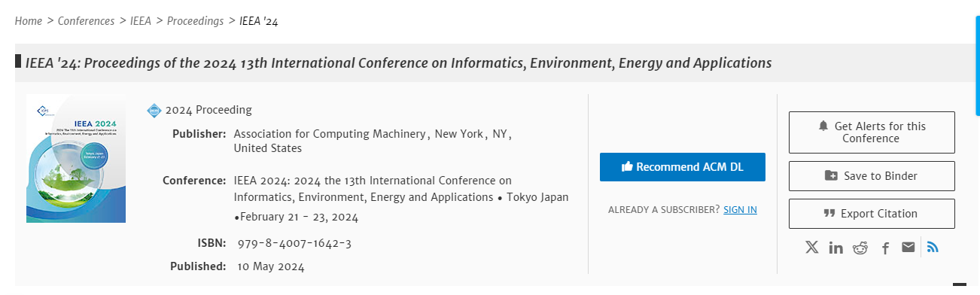Screen dimensions: 980x295
Task: Follow the SIGN IN link
Action: tap(740, 210)
